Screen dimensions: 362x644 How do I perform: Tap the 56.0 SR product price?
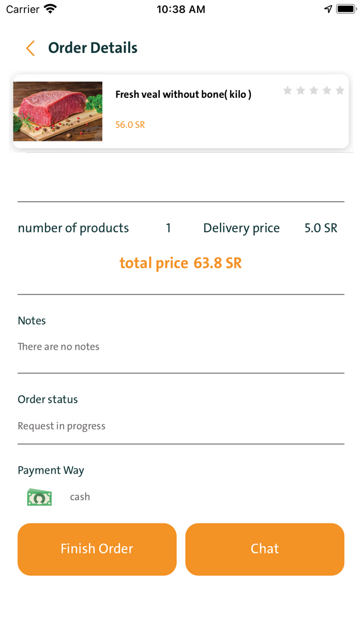tap(130, 125)
